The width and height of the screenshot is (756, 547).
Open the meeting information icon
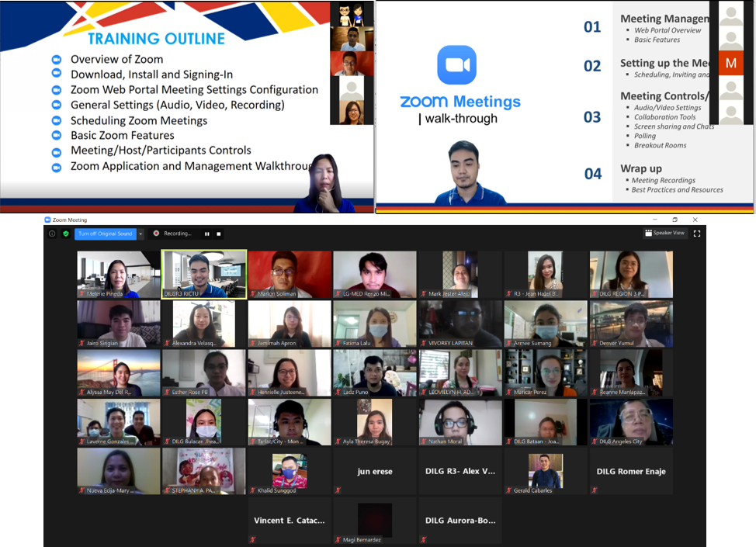point(52,234)
